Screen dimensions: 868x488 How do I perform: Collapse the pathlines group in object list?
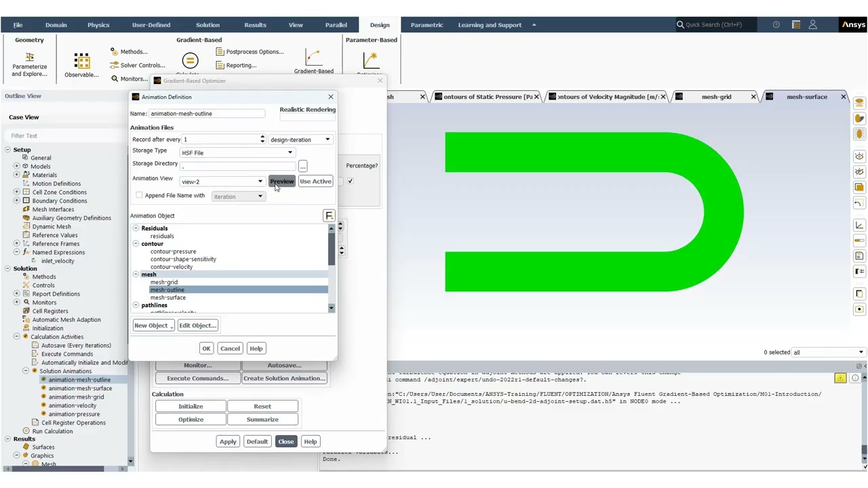click(136, 305)
